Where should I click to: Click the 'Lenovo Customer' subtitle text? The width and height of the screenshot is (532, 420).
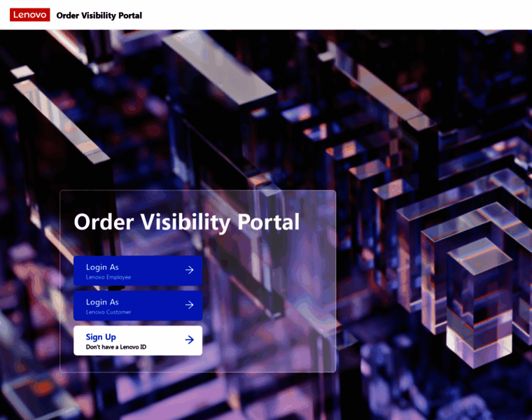click(108, 312)
